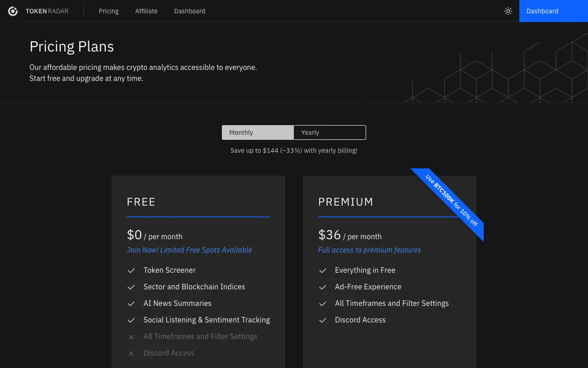Switch to Yearly billing

click(330, 132)
